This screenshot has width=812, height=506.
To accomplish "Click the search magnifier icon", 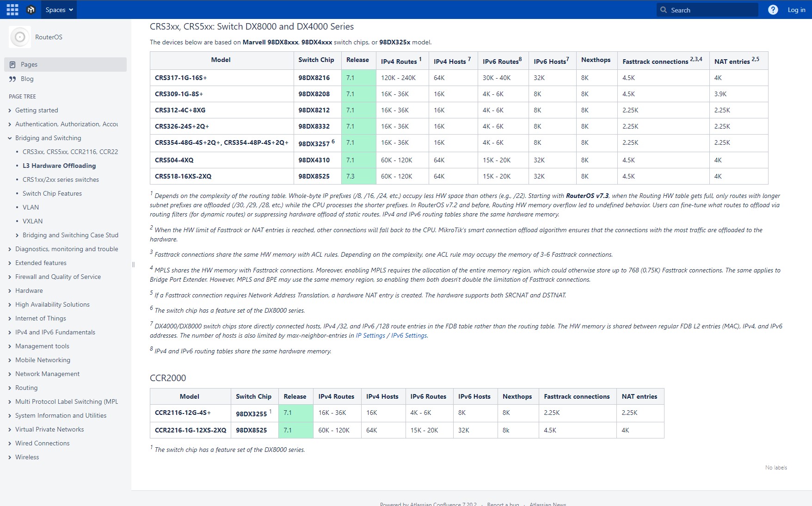I will point(664,10).
